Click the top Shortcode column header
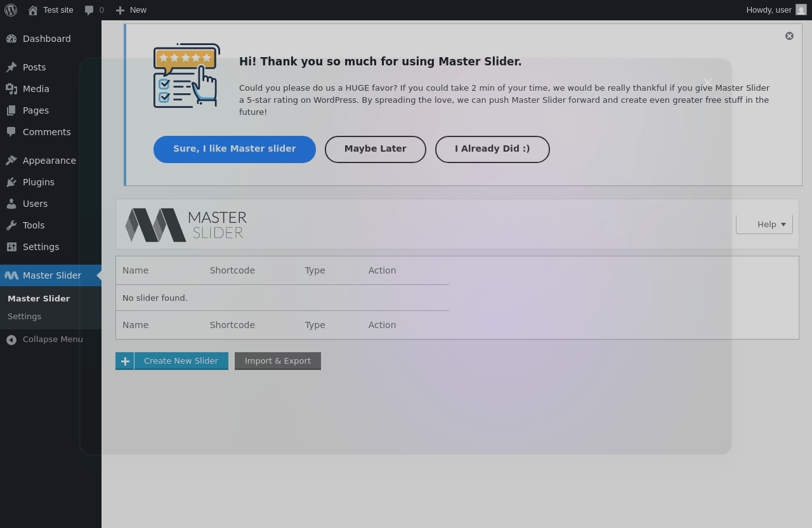 (x=232, y=270)
